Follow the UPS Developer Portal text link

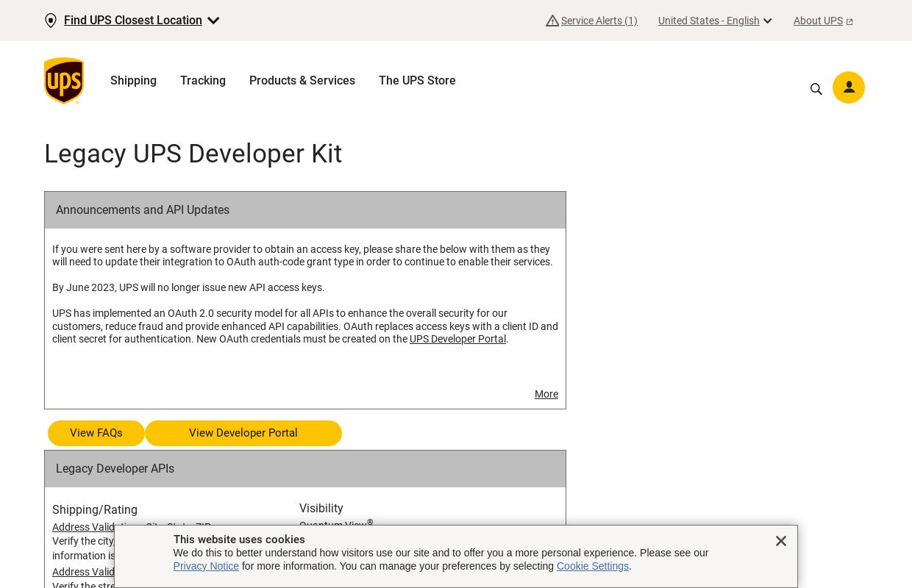(457, 339)
